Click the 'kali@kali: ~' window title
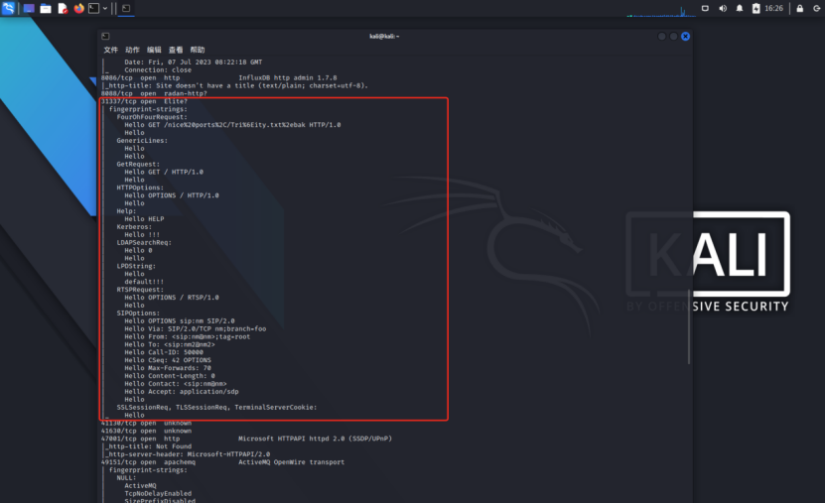The width and height of the screenshot is (825, 504). pyautogui.click(x=384, y=37)
